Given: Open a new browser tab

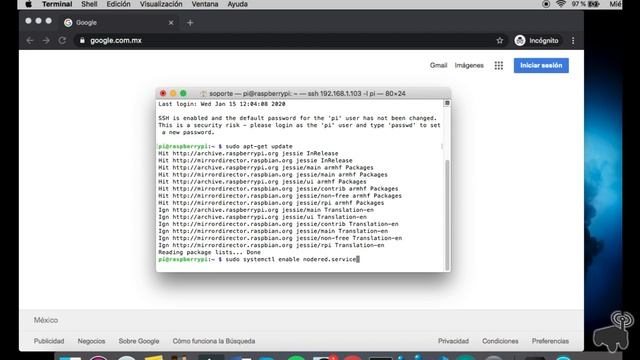Looking at the screenshot, I should tap(190, 23).
